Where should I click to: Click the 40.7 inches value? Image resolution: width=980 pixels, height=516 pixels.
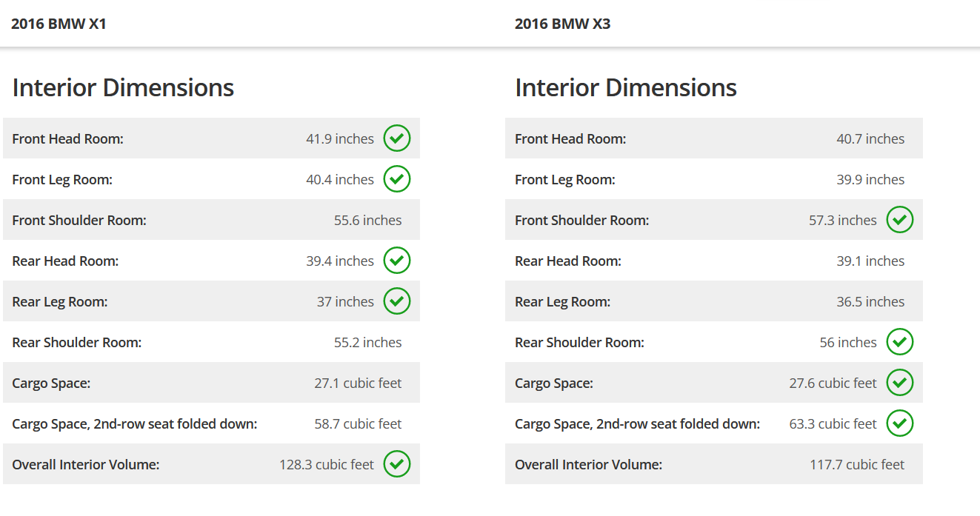(x=871, y=139)
